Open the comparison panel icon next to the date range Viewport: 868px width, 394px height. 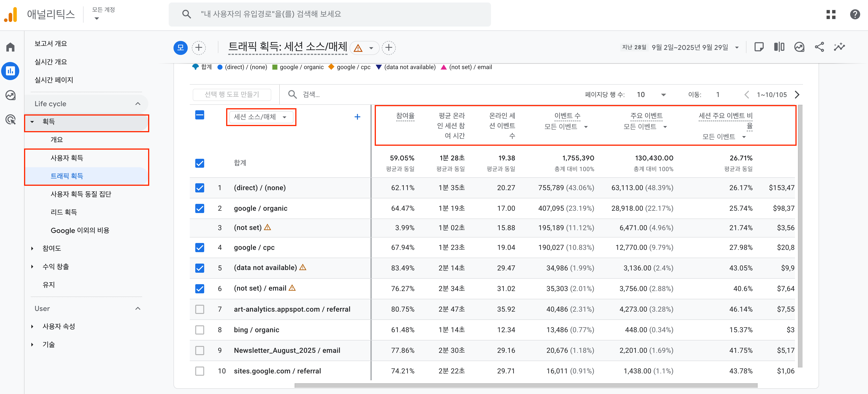[779, 47]
